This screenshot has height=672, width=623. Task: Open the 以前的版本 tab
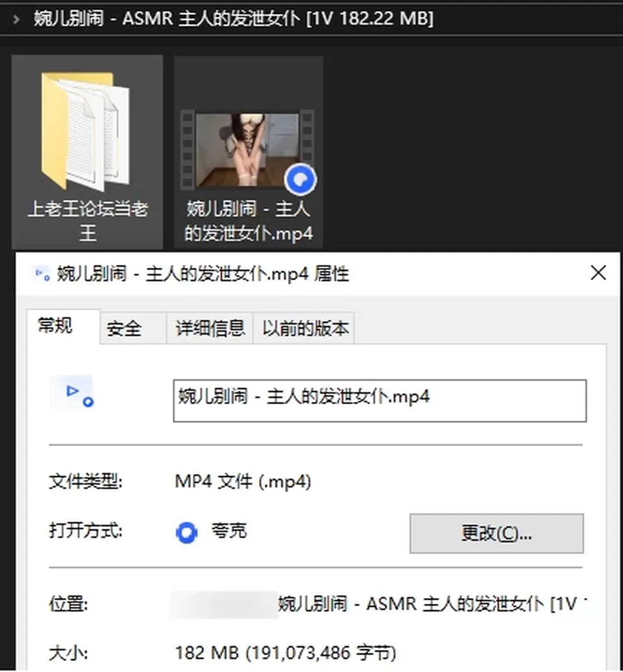pyautogui.click(x=305, y=329)
